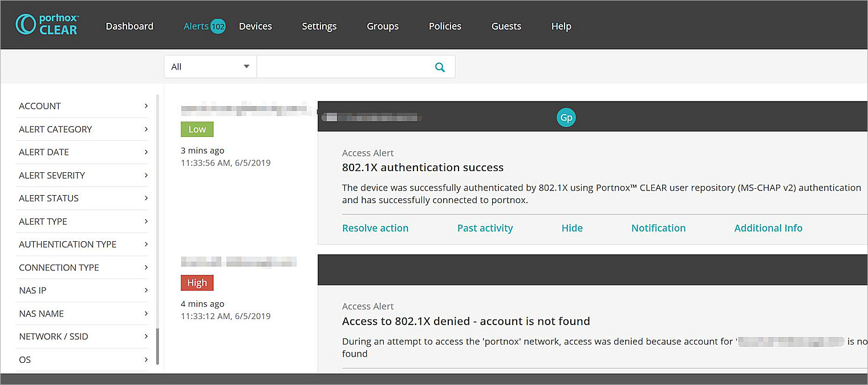This screenshot has height=385, width=868.
Task: Expand the ALERT SEVERITY filter
Action: [x=82, y=175]
